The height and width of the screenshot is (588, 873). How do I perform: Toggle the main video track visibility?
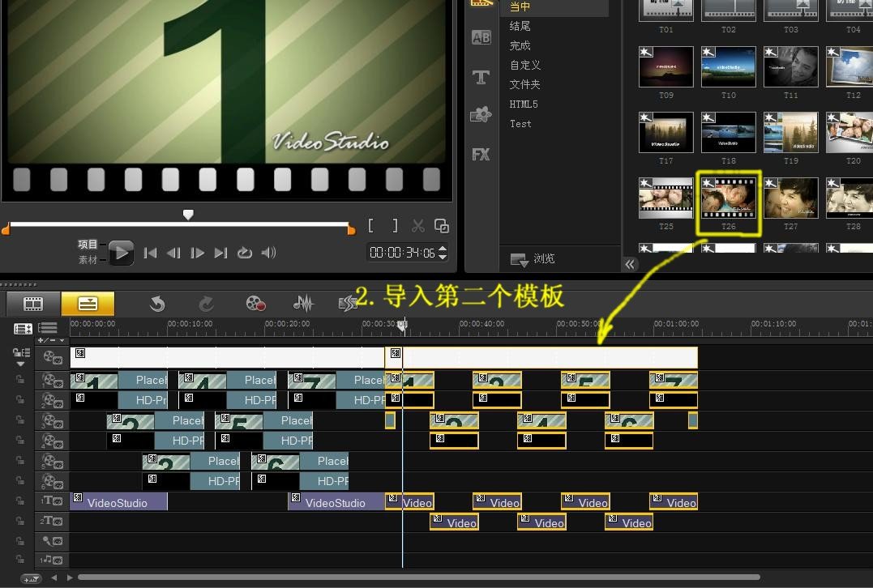click(53, 357)
